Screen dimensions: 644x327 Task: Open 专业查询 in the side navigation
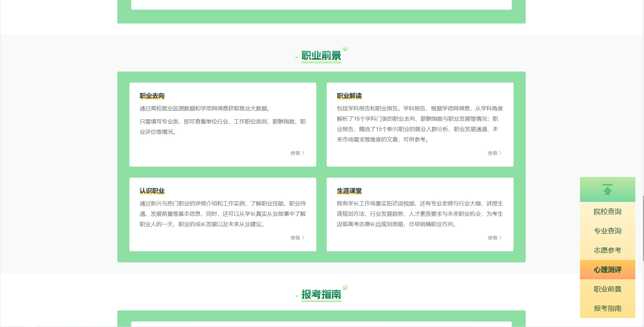pyautogui.click(x=607, y=231)
